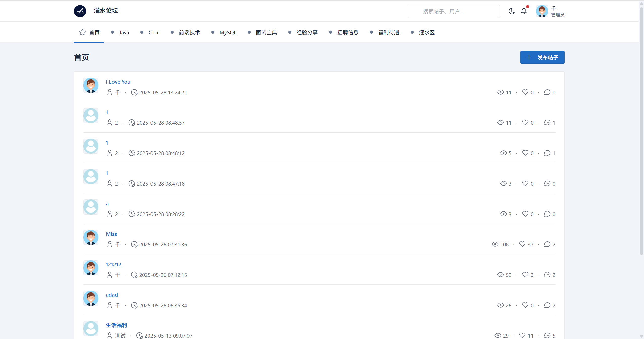Image resolution: width=644 pixels, height=339 pixels.
Task: Click the star icon on the 首页 tab
Action: tap(82, 32)
